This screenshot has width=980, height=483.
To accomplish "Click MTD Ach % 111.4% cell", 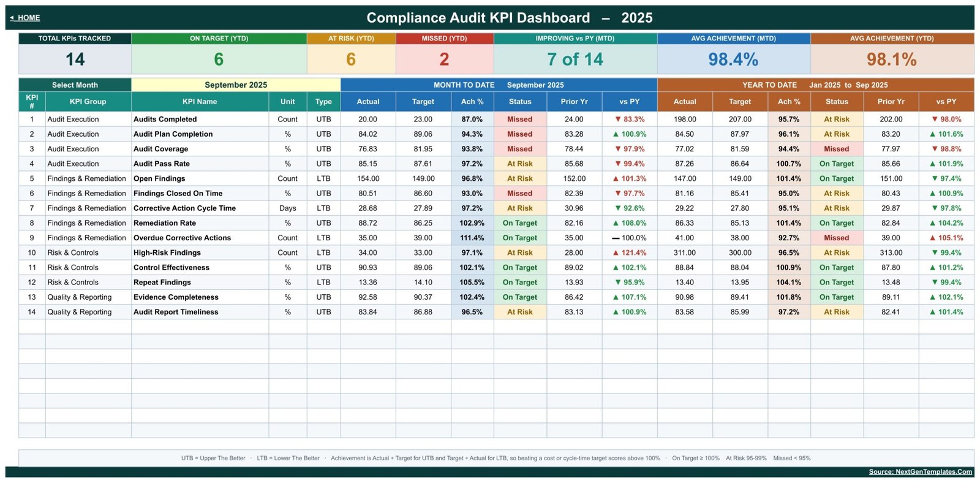I will 472,238.
